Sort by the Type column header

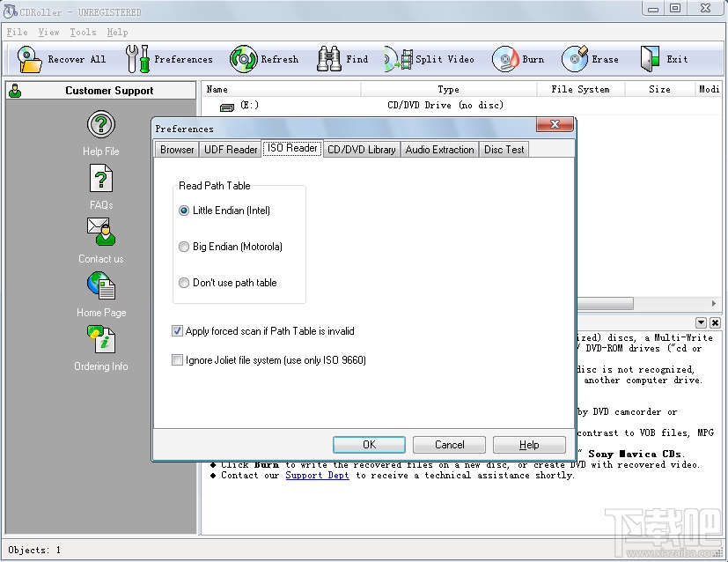click(448, 89)
